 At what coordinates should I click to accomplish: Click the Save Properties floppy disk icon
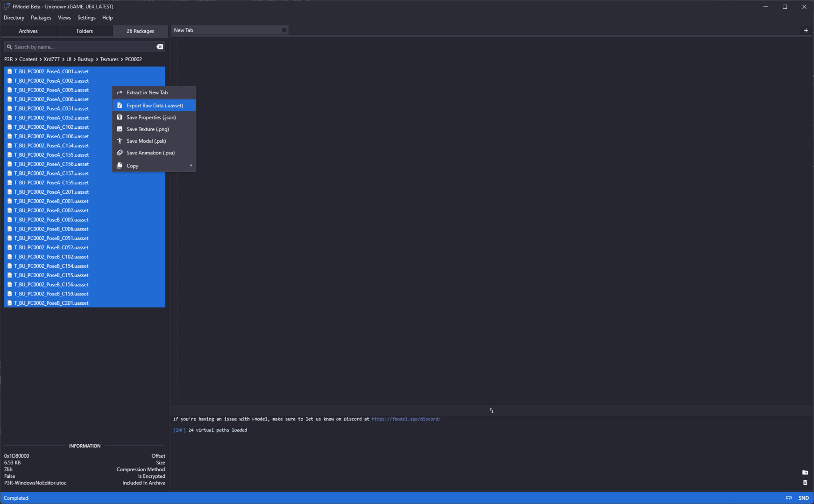120,118
